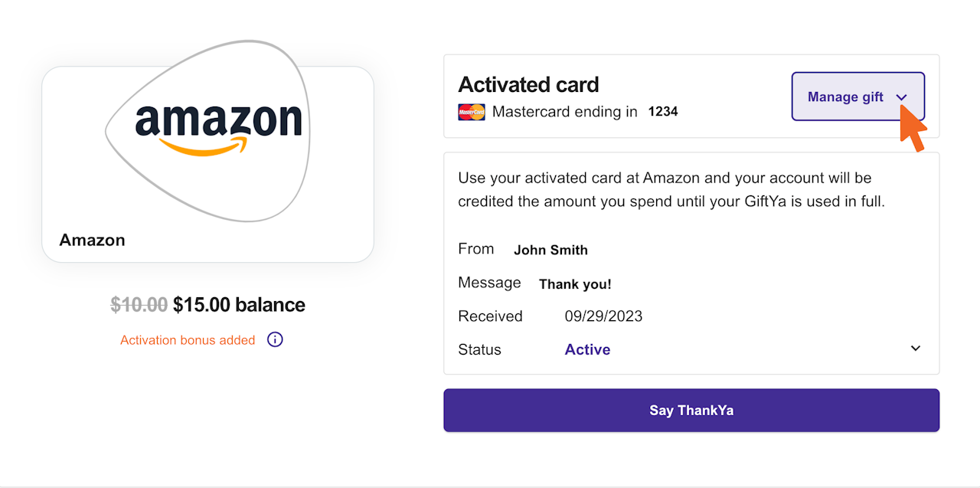The width and height of the screenshot is (980, 488).
Task: Click the activation bonus info icon
Action: click(x=275, y=339)
